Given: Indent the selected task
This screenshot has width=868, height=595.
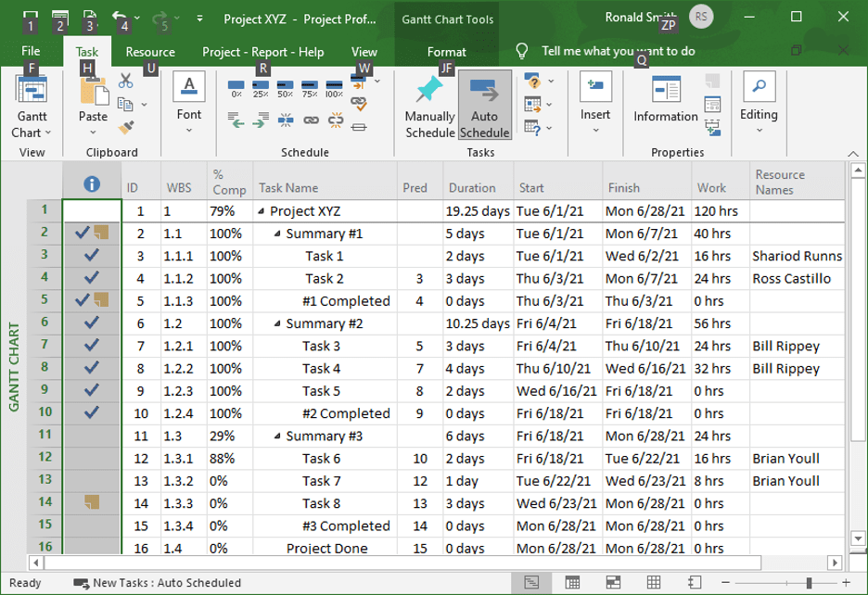Looking at the screenshot, I should pyautogui.click(x=261, y=120).
